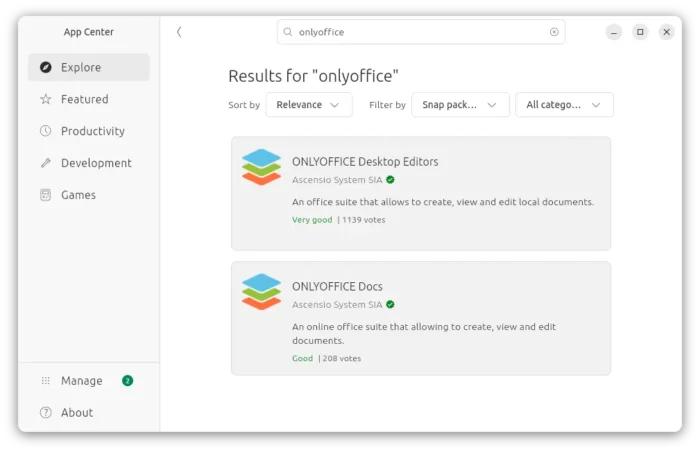
Task: Open the Productivity category
Action: [88, 131]
